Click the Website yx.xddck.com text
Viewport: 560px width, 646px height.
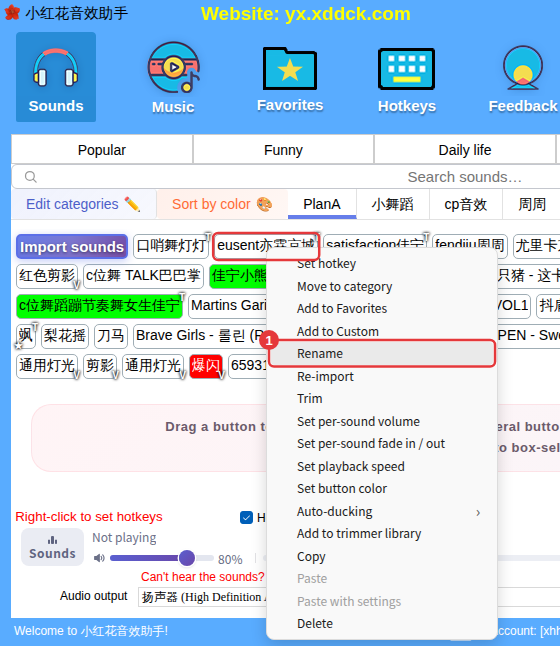(306, 14)
